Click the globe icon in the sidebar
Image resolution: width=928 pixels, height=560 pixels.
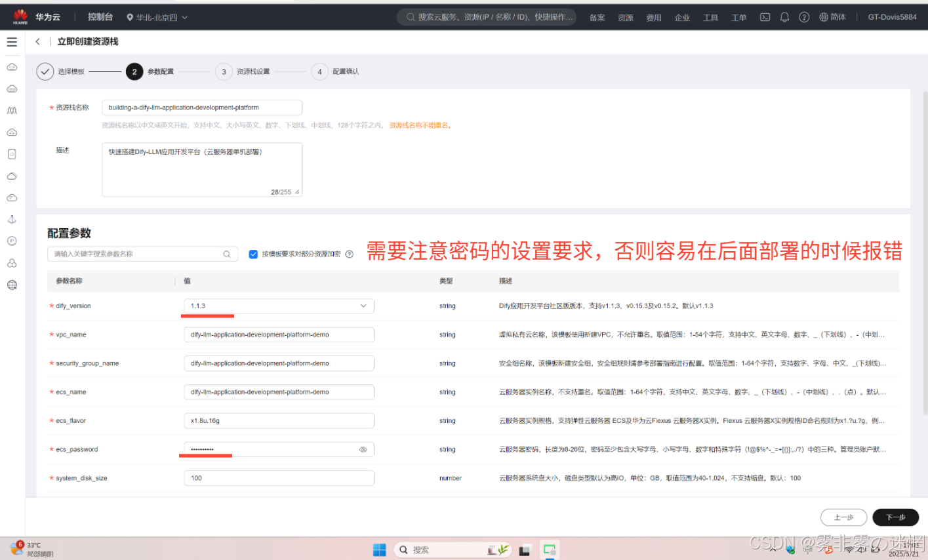click(12, 285)
